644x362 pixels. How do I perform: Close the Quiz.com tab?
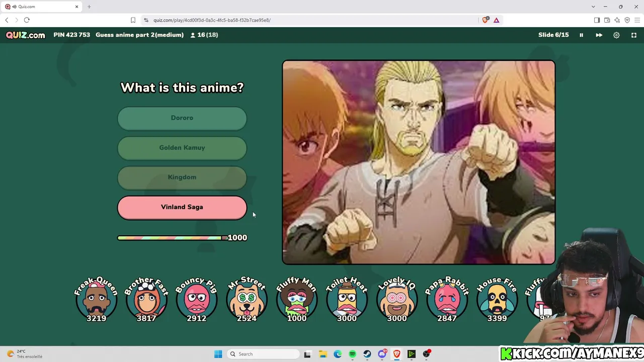pos(77,7)
